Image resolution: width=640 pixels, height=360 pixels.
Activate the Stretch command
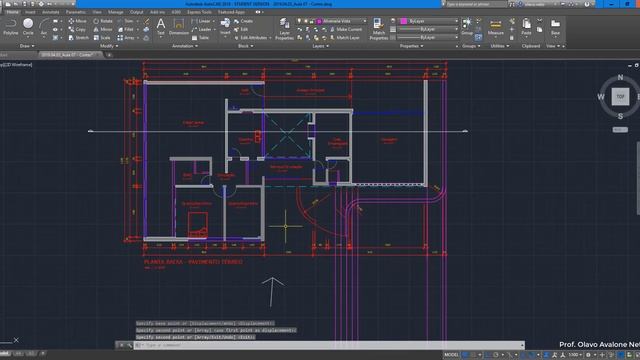coord(78,38)
